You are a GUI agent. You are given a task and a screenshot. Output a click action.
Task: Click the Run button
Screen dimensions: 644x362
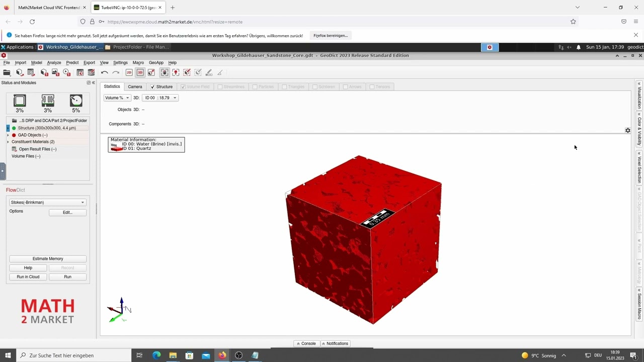click(67, 277)
